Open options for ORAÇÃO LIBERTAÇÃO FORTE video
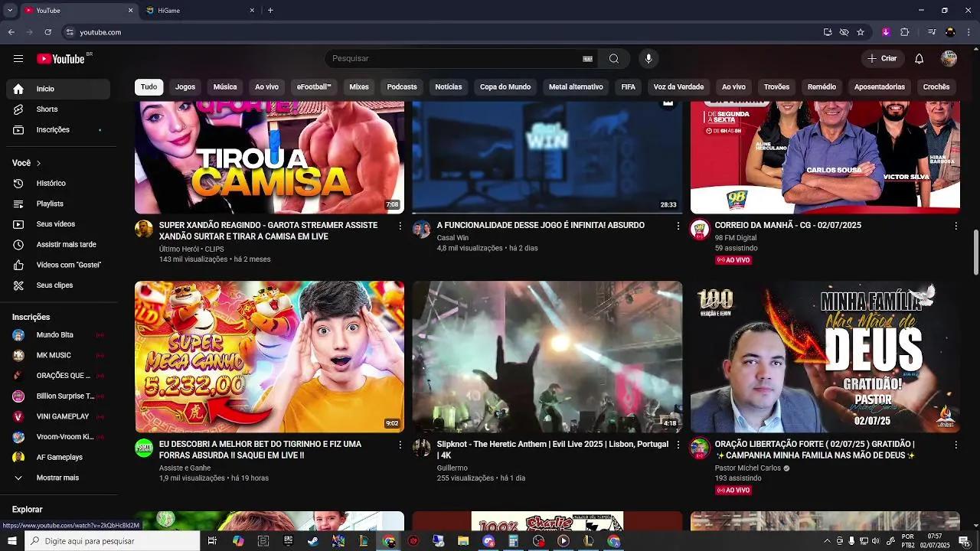The width and height of the screenshot is (980, 551). [955, 445]
